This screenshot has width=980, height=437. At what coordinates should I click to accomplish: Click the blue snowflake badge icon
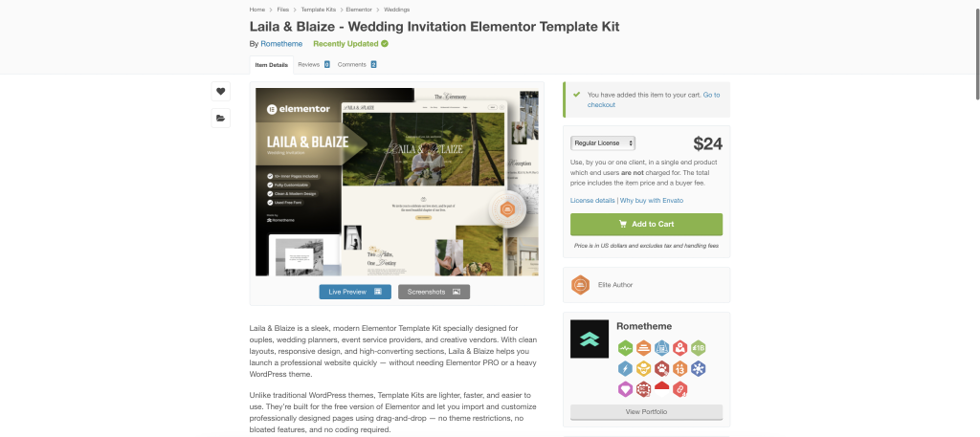point(698,369)
